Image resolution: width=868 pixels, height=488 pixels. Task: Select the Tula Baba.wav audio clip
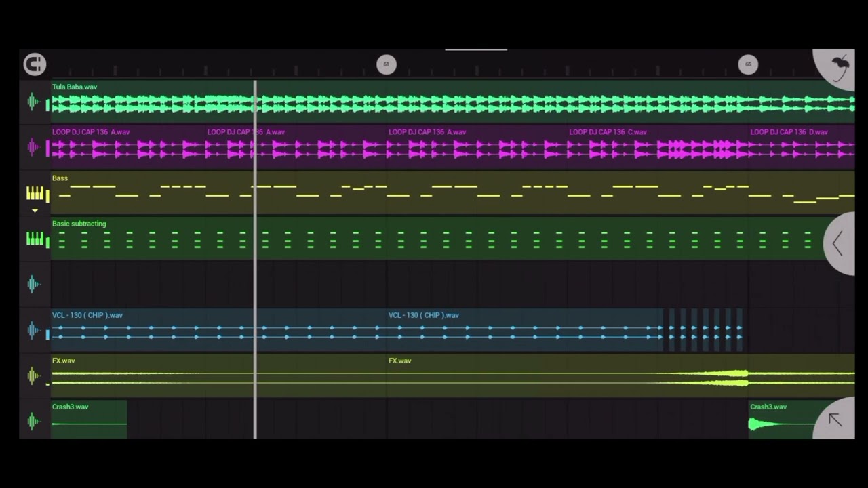click(x=453, y=102)
